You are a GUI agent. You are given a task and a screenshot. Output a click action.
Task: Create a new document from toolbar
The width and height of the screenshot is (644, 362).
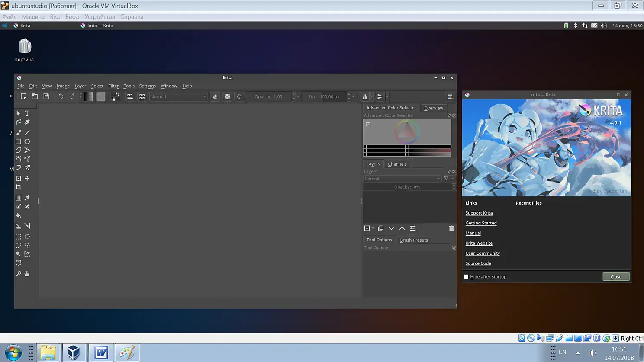23,96
